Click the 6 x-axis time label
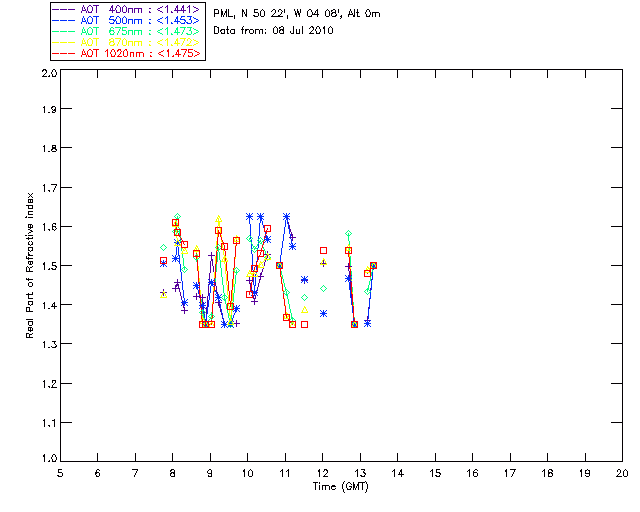Viewport: 640px width, 512px height. [x=98, y=473]
